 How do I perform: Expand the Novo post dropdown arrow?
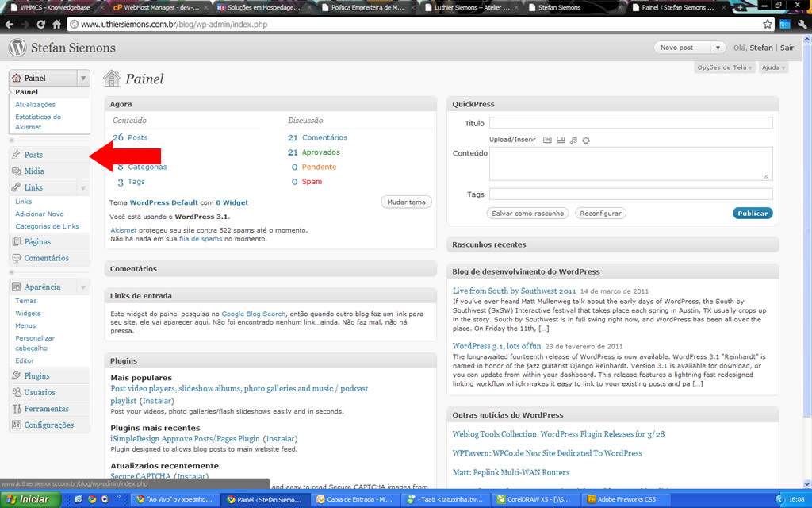pos(718,48)
